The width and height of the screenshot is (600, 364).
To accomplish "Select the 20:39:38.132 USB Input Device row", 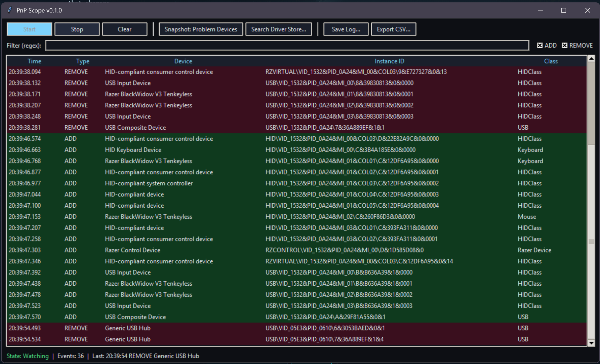I will pyautogui.click(x=296, y=83).
